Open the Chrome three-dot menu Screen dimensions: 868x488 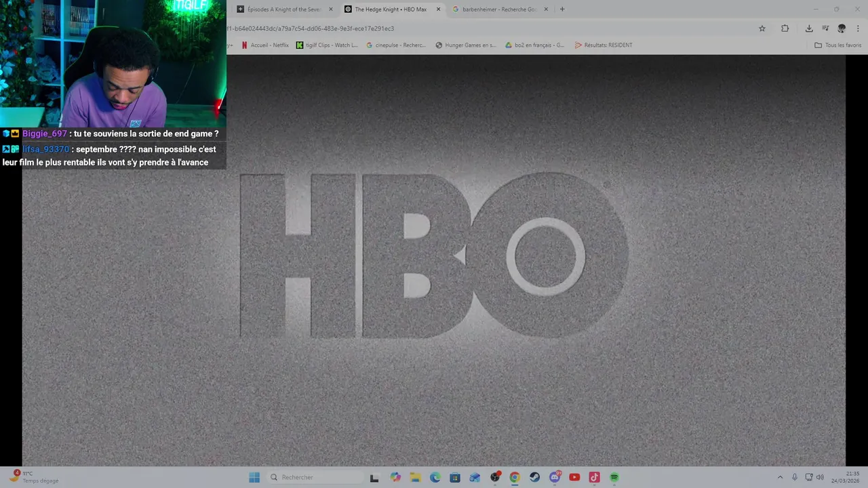tap(858, 28)
